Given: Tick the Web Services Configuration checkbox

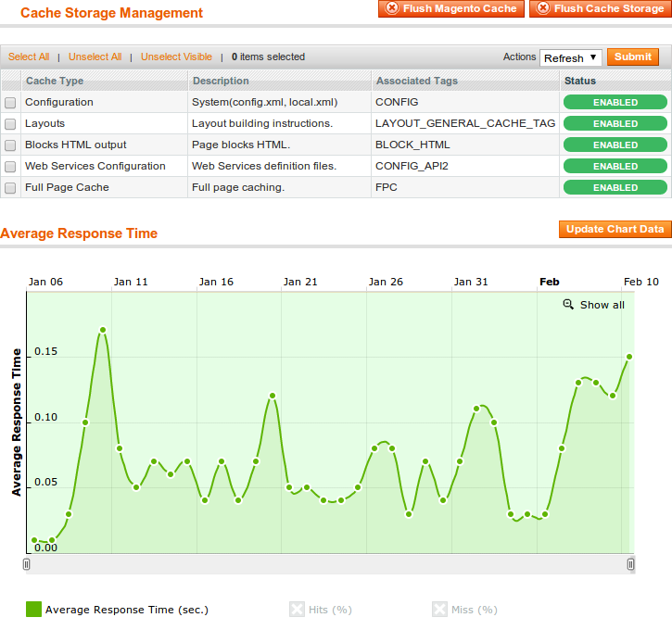Looking at the screenshot, I should click(10, 167).
